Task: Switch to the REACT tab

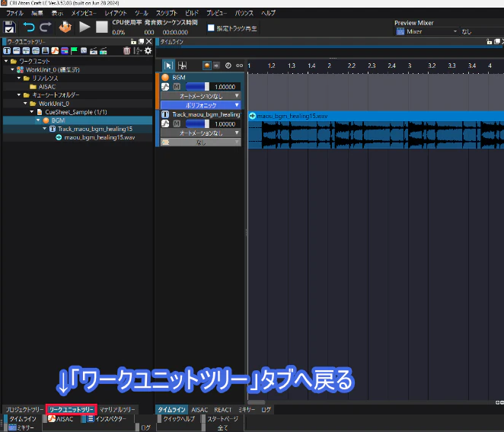Action: click(223, 410)
